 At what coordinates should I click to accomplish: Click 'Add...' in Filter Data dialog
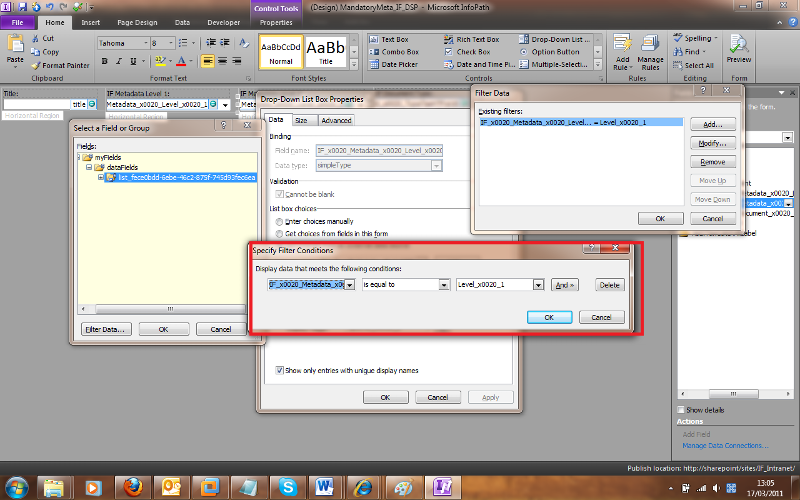[x=713, y=124]
